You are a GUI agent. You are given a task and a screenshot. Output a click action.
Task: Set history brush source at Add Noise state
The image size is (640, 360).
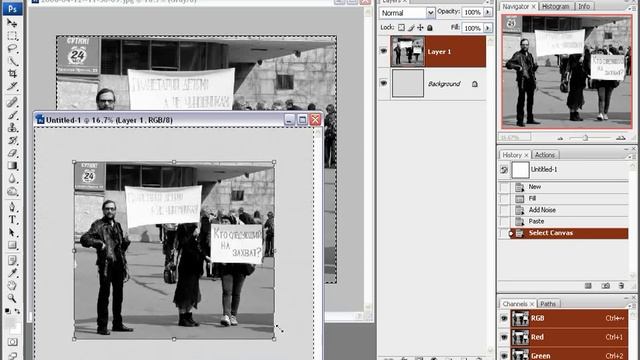(504, 210)
